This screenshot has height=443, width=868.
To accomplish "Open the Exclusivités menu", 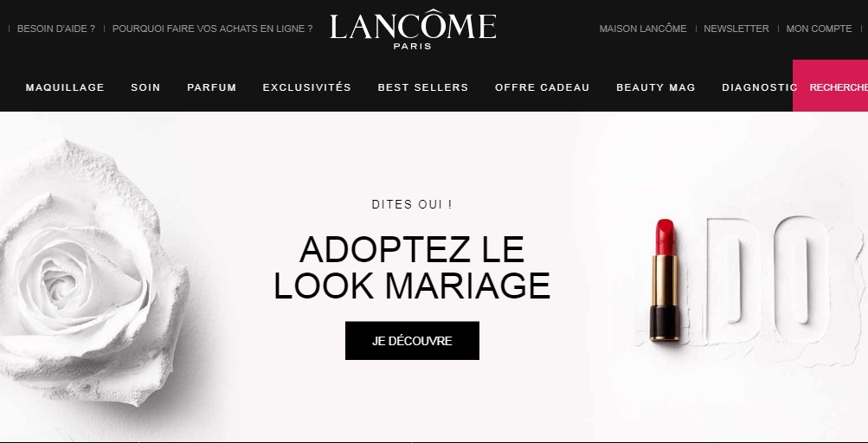I will point(306,87).
